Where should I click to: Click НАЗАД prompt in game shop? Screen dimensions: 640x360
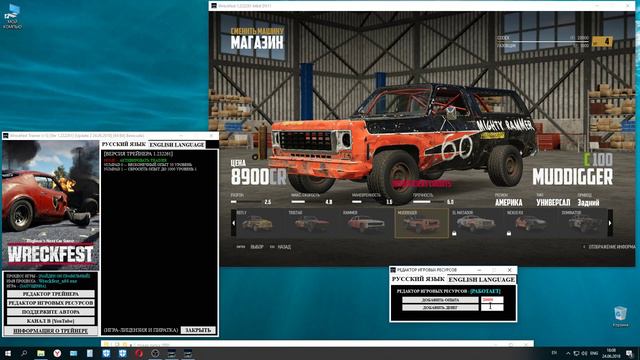(284, 247)
